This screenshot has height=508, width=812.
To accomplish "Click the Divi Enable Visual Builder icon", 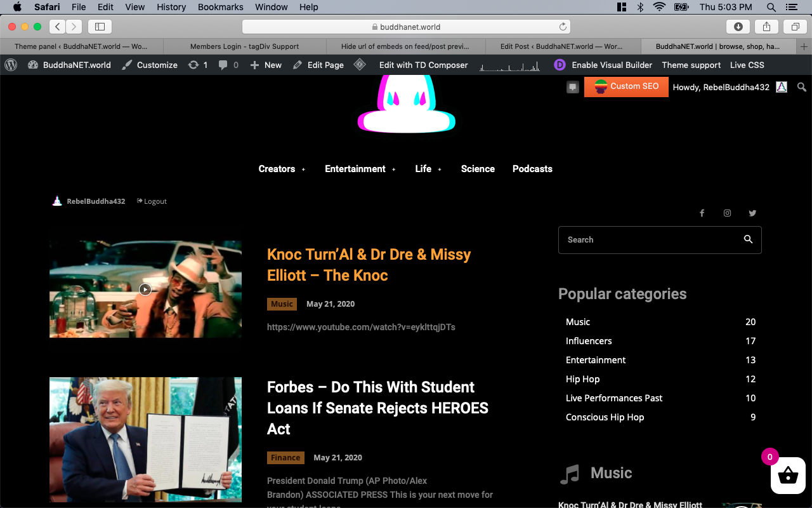I will tap(560, 65).
